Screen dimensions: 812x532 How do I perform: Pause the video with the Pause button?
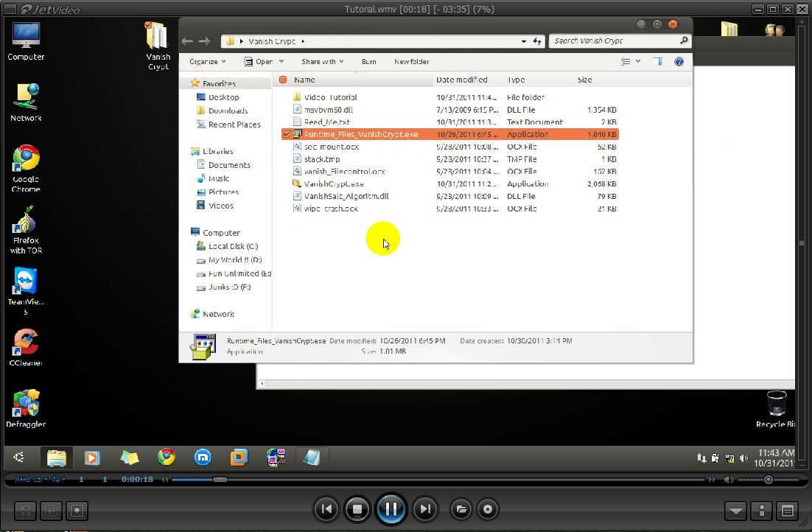coord(391,508)
